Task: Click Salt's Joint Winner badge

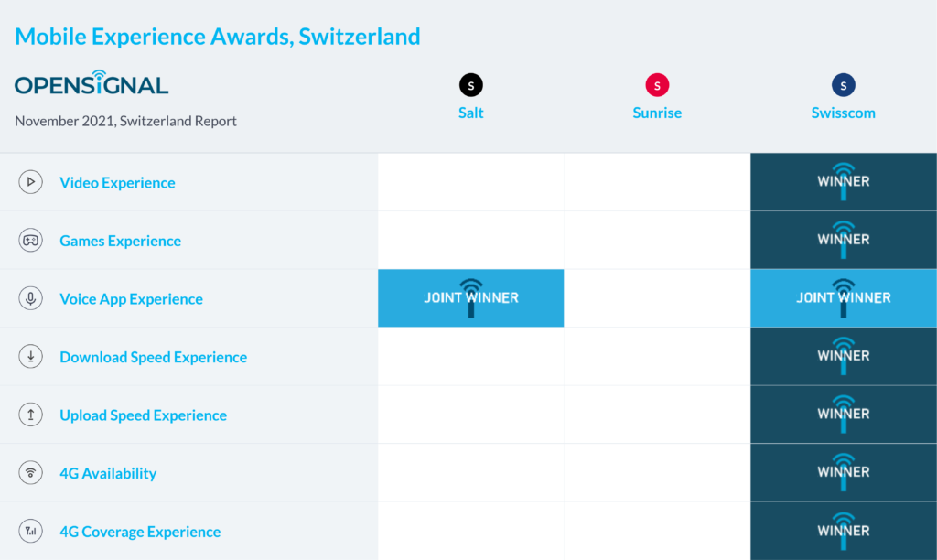Action: tap(470, 298)
